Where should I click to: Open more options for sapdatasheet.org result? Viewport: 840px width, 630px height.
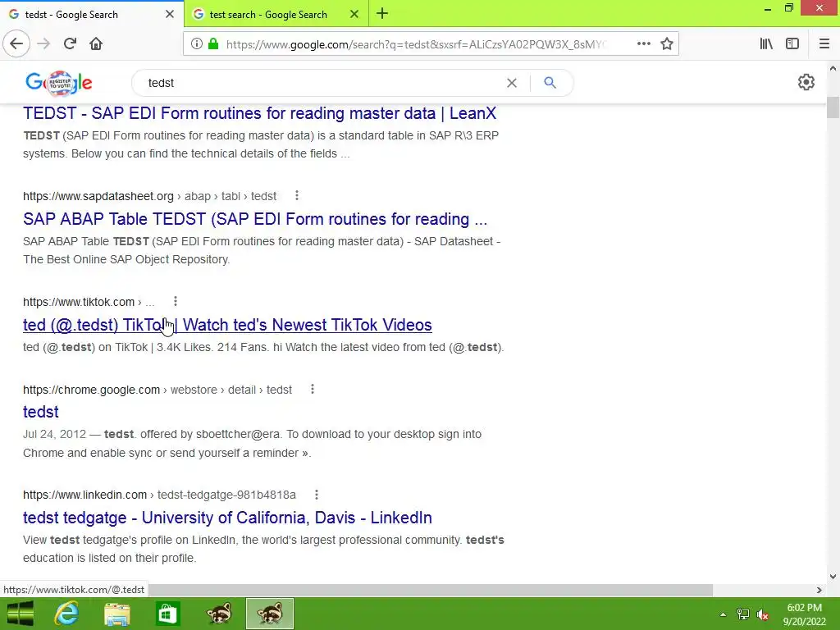(297, 195)
